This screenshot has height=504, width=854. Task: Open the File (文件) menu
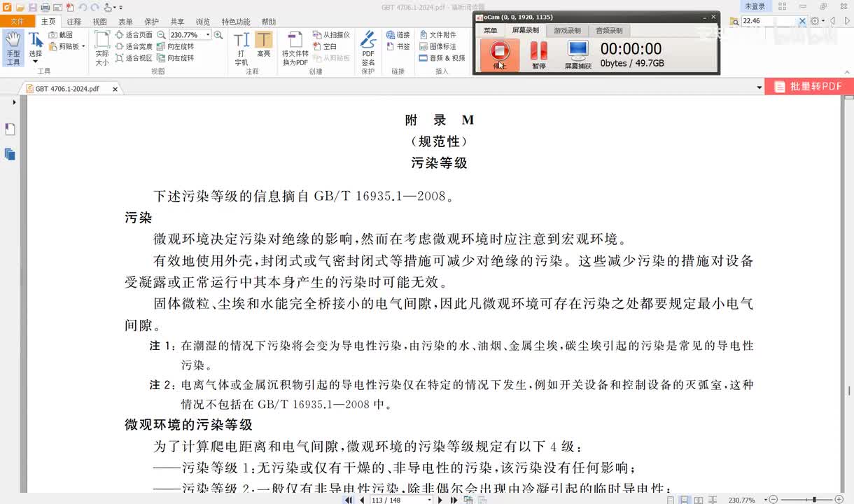[x=17, y=22]
